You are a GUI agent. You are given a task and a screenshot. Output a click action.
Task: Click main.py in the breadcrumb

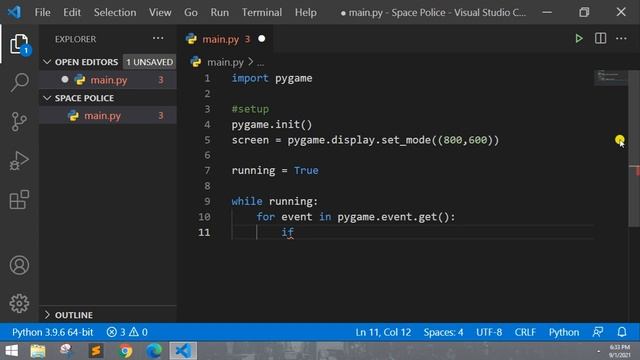point(225,62)
